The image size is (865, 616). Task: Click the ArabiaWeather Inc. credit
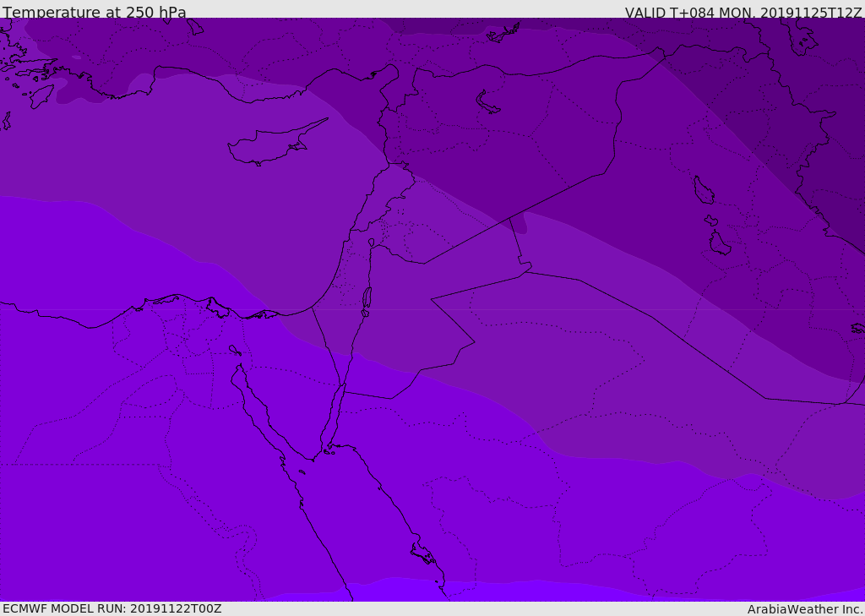(805, 608)
